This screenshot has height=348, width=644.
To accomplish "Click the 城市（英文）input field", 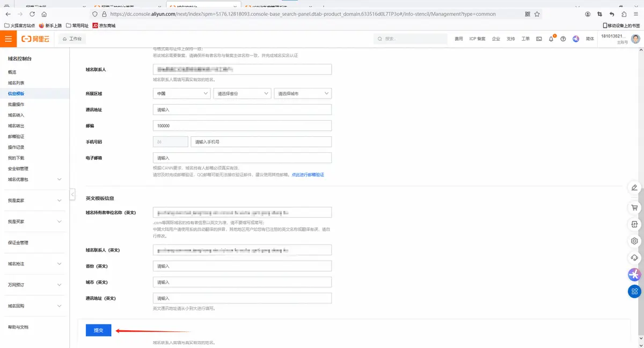I will point(242,282).
